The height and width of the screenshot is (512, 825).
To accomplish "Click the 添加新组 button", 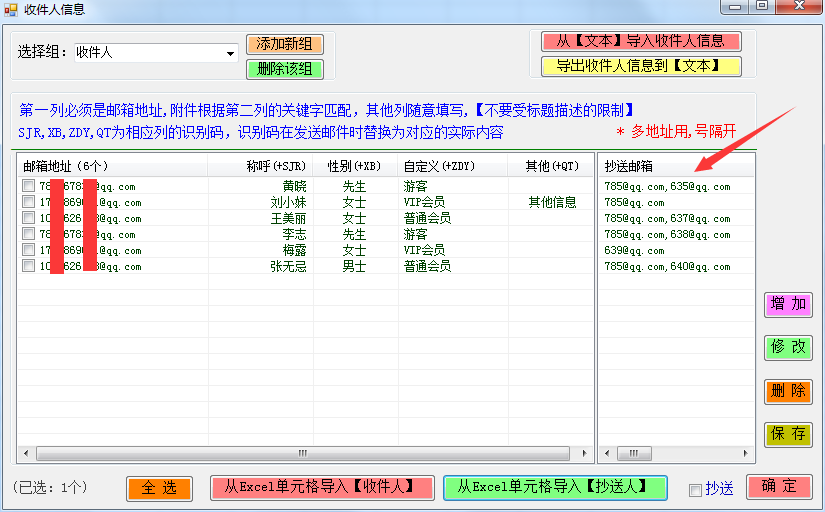I will tap(285, 44).
